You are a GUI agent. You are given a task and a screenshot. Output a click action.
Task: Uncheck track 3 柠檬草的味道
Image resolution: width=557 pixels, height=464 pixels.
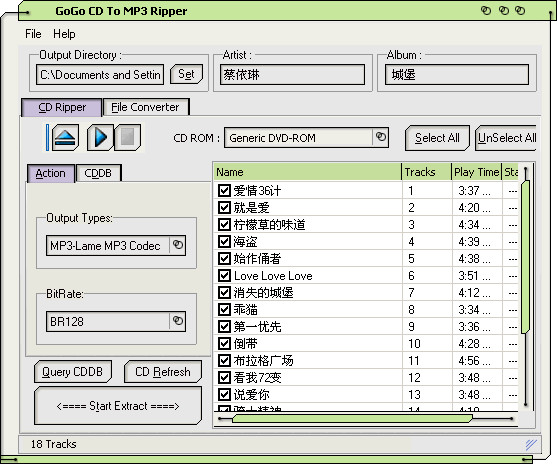pos(224,225)
